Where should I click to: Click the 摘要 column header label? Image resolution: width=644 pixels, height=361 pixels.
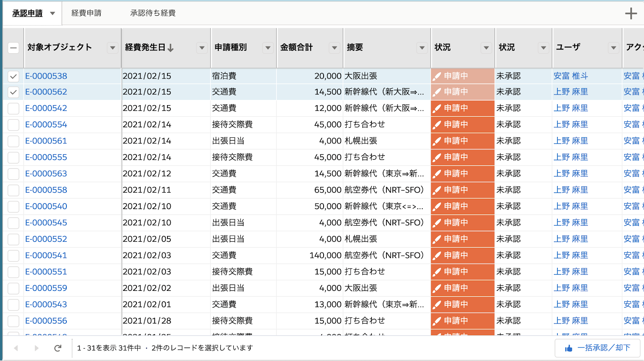pyautogui.click(x=355, y=48)
